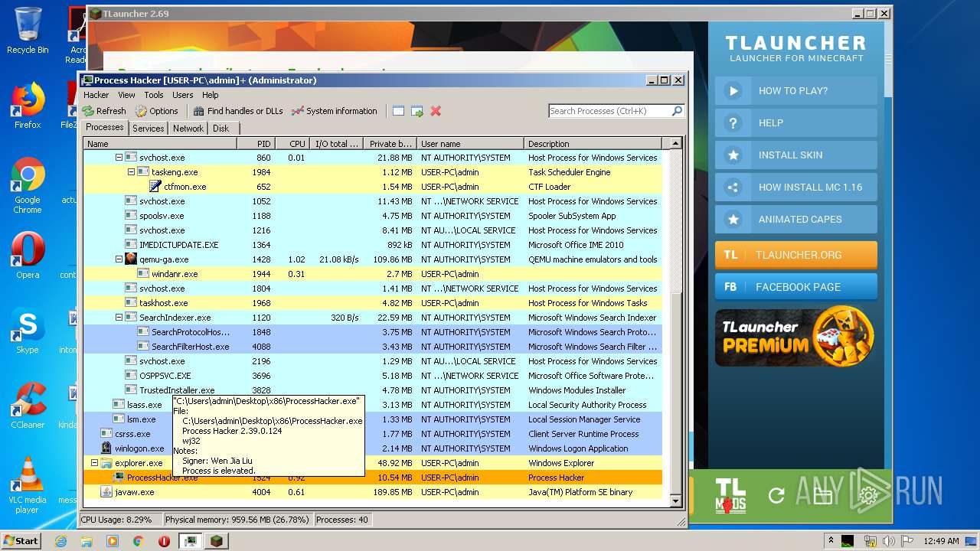The image size is (980, 551).
Task: Open the Users menu
Action: [183, 95]
